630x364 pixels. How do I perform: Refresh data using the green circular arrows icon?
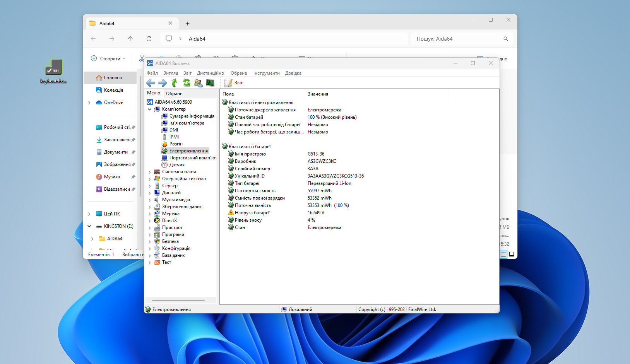(x=187, y=83)
